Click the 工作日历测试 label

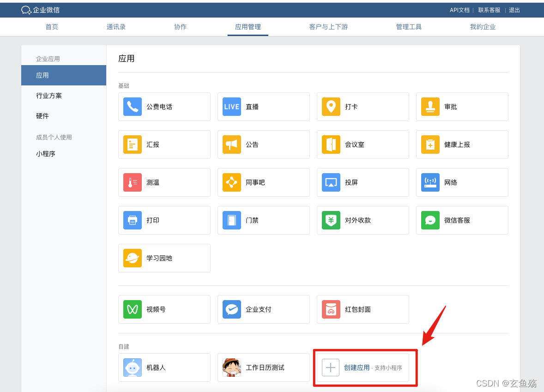click(x=265, y=368)
